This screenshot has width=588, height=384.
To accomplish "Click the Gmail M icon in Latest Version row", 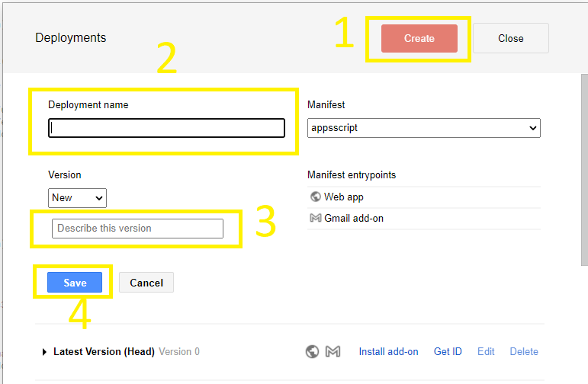I will (333, 351).
